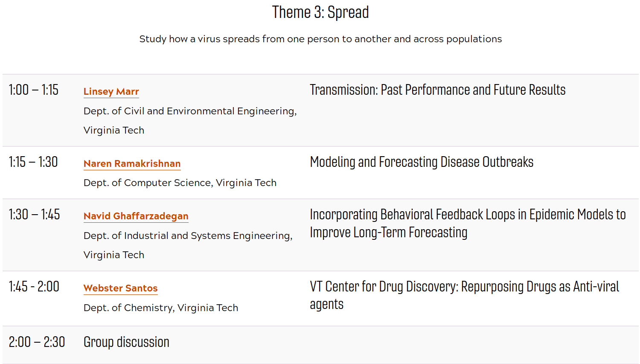
Task: Click the 2:00 – 2:30 time slot
Action: coord(37,342)
